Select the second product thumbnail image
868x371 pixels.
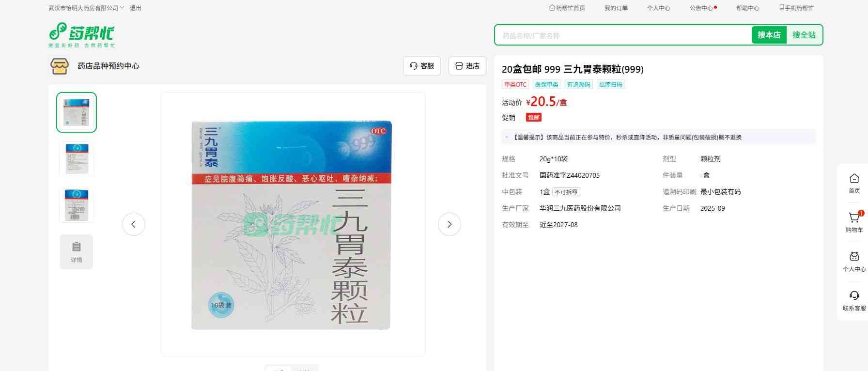77,158
